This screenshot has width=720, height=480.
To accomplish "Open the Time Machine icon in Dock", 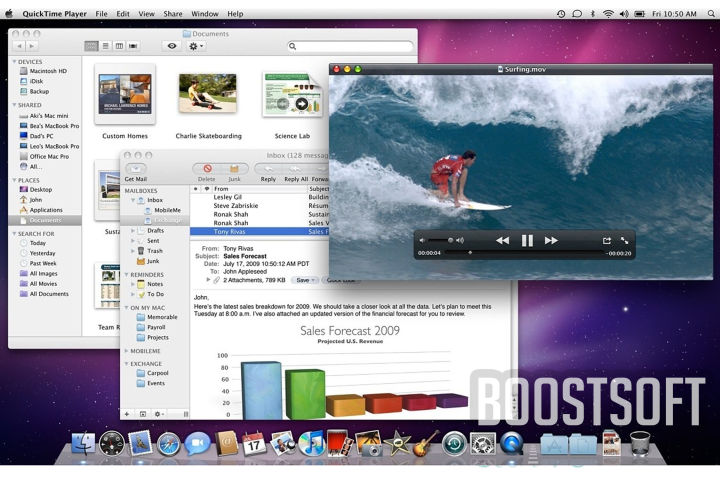I will point(454,443).
